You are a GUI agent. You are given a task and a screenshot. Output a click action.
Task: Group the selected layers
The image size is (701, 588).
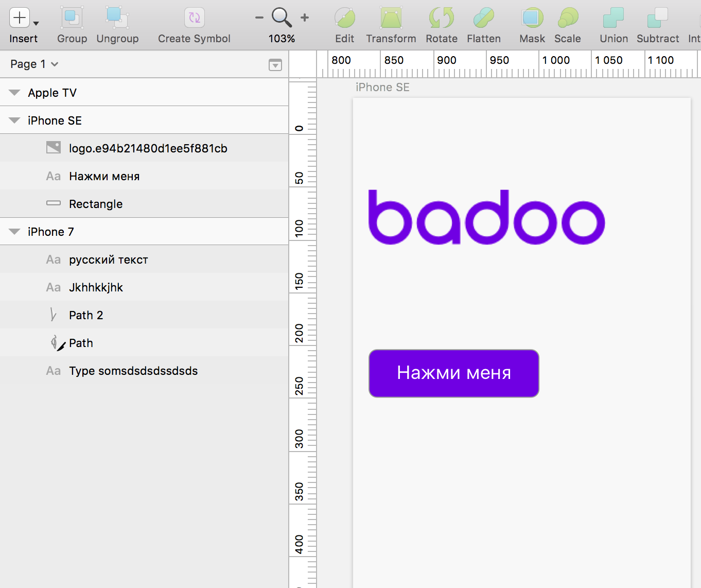(72, 18)
